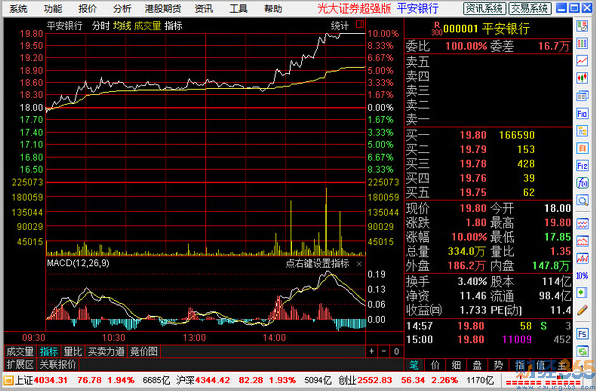Image resolution: width=596 pixels, height=391 pixels.
Task: Open the F10 company info icon
Action: [582, 114]
